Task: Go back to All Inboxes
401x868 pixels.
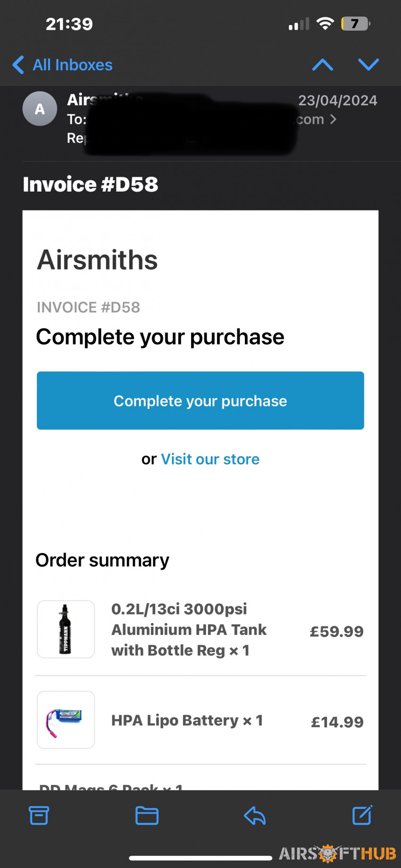Action: pyautogui.click(x=63, y=65)
